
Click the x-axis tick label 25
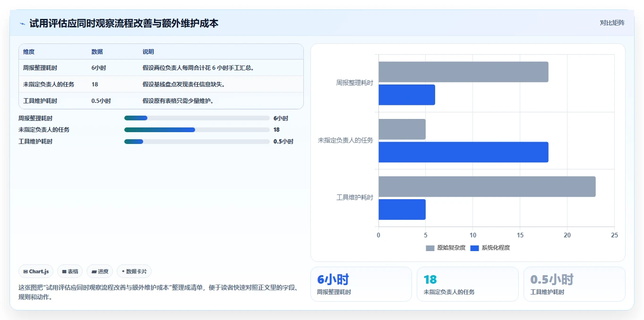coord(614,235)
